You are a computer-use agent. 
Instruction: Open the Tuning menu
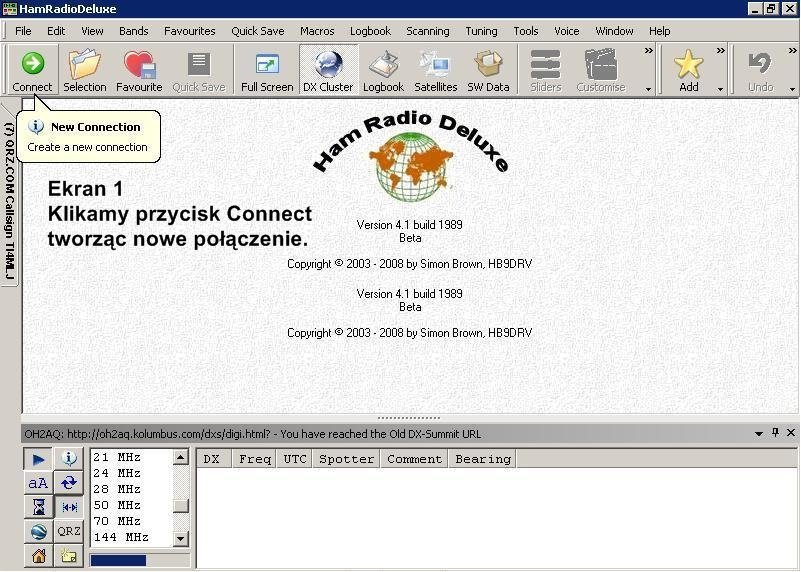(481, 31)
